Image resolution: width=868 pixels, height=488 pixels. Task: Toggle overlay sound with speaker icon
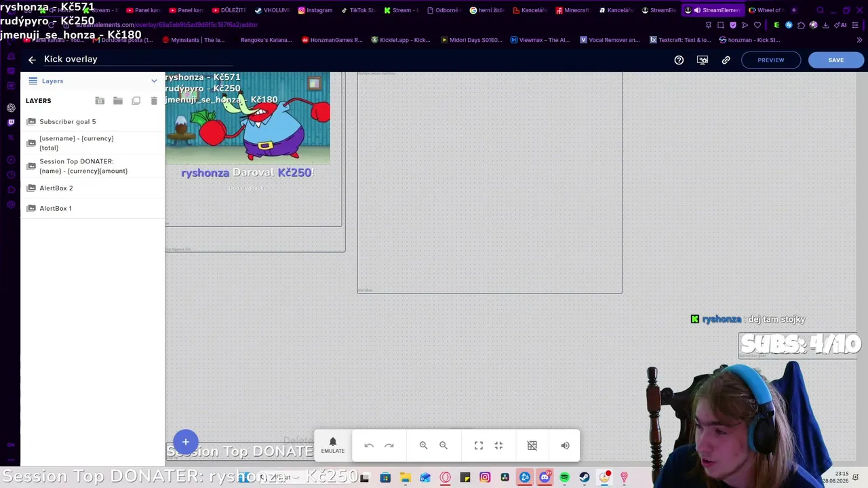pyautogui.click(x=565, y=445)
